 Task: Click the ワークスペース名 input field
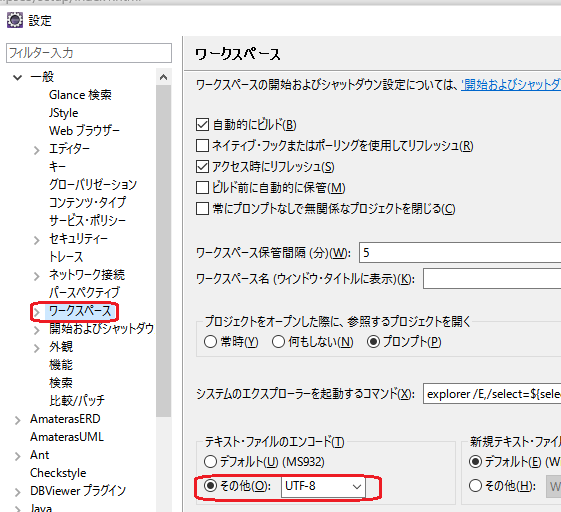coord(492,278)
